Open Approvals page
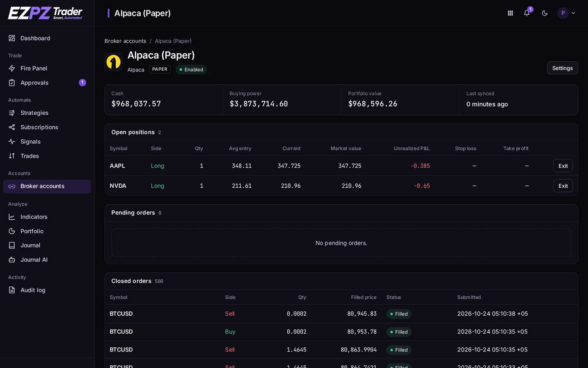Screen dimensions: 588x368 point(47,82)
